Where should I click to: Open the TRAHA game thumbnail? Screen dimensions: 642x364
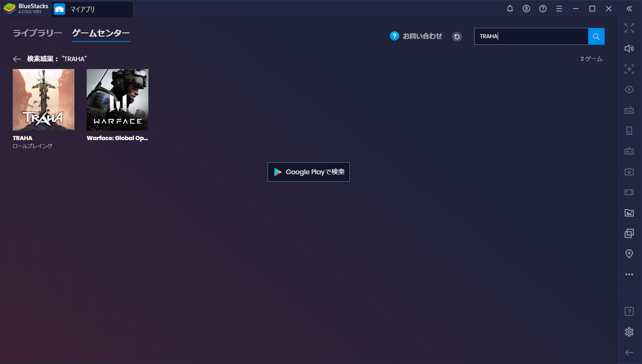[x=44, y=100]
